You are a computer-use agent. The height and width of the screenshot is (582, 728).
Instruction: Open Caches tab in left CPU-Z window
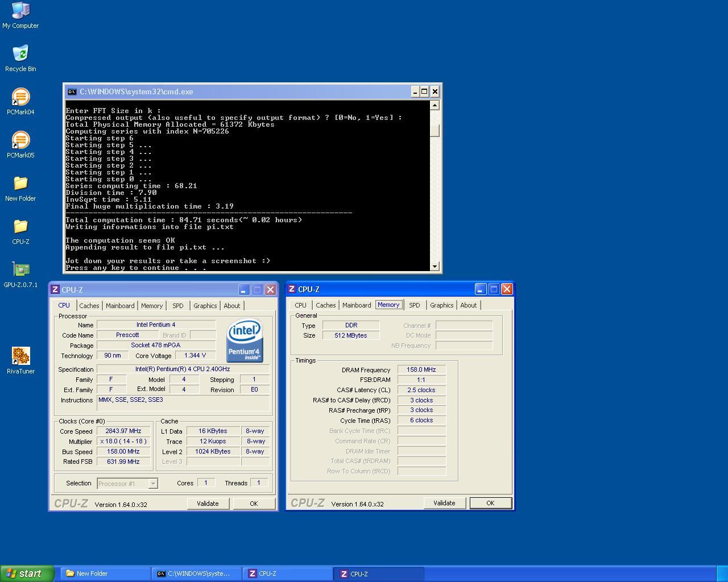click(x=89, y=306)
